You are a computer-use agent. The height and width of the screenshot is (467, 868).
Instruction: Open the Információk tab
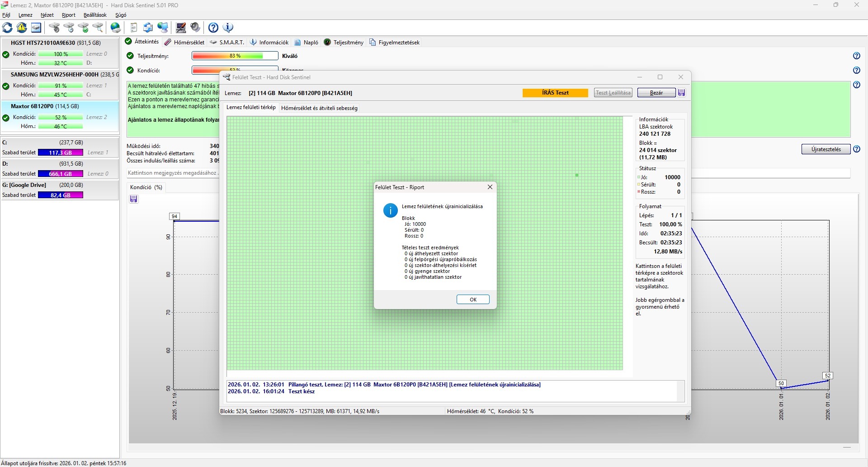[x=269, y=43]
